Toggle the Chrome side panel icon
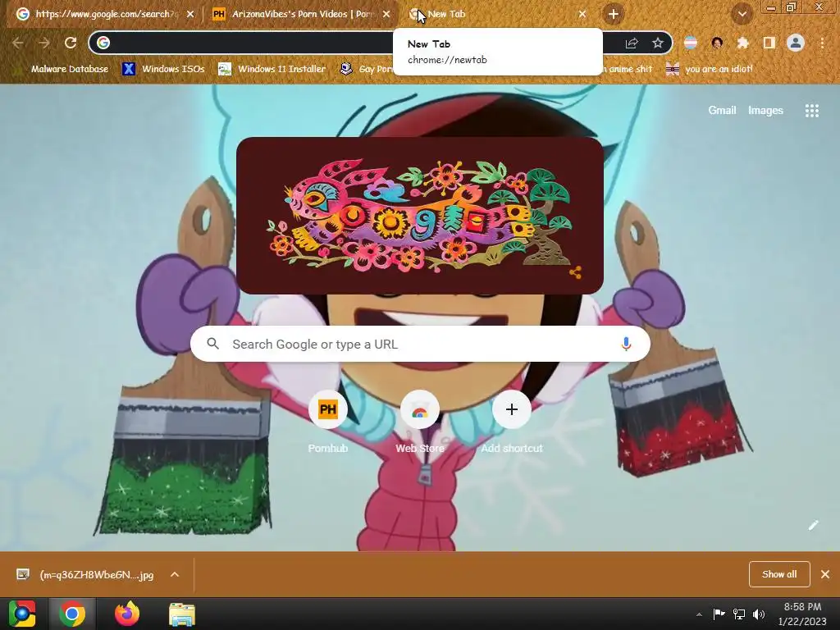This screenshot has width=840, height=630. pyautogui.click(x=769, y=43)
